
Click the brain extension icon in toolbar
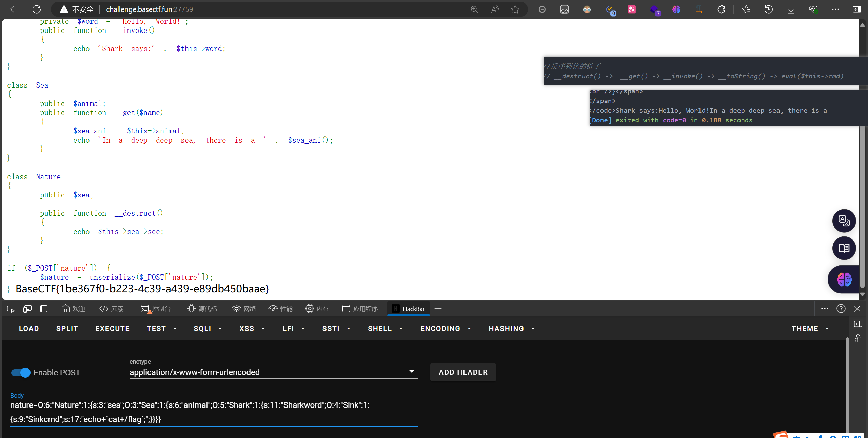click(676, 9)
